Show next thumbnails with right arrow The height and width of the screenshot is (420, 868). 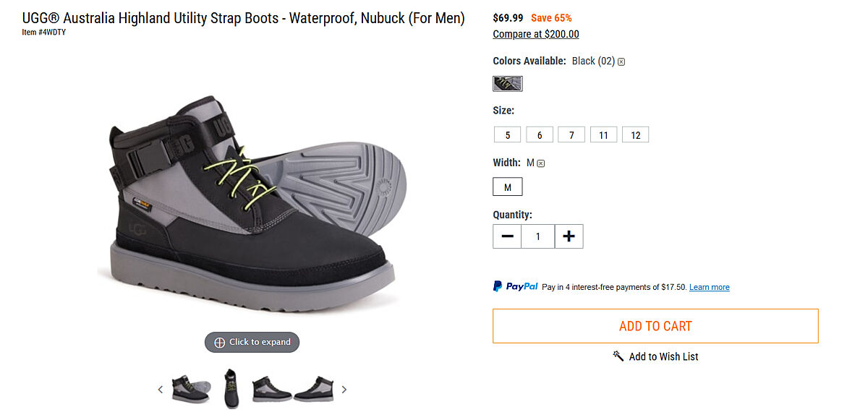pyautogui.click(x=344, y=390)
